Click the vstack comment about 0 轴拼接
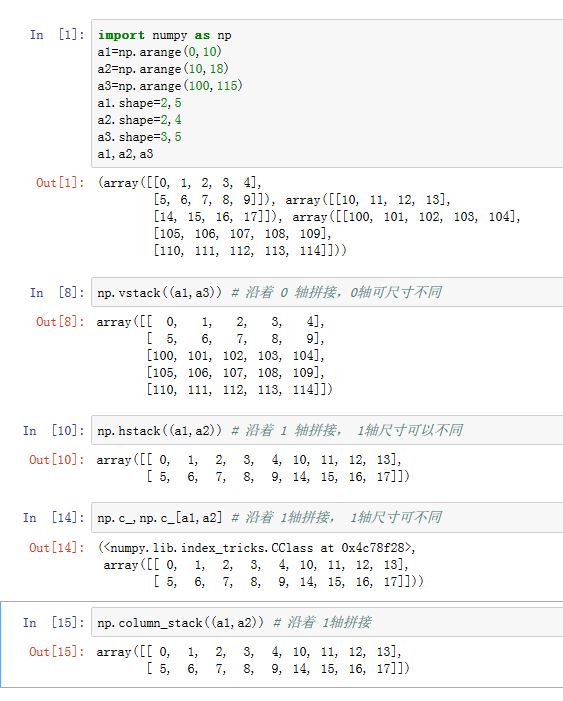Screen dimensions: 563x701 [336, 292]
